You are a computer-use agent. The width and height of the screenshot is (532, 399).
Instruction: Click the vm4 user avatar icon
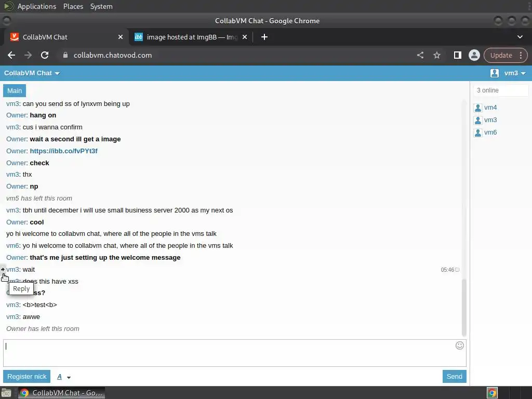pos(478,108)
